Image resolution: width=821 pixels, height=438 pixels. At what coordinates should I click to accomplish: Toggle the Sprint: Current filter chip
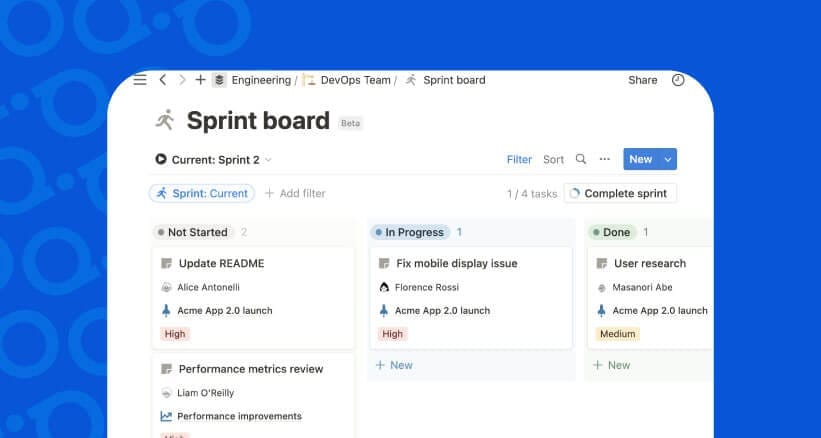click(202, 193)
